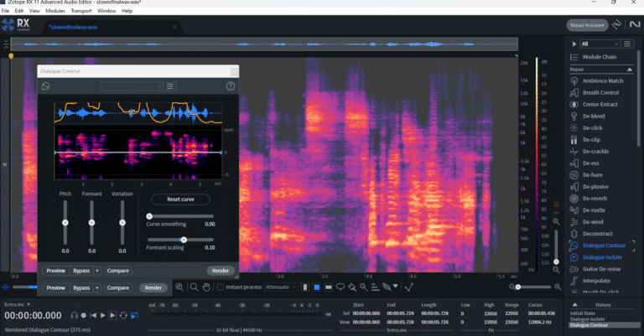Select Initial State in History list

pyautogui.click(x=583, y=313)
